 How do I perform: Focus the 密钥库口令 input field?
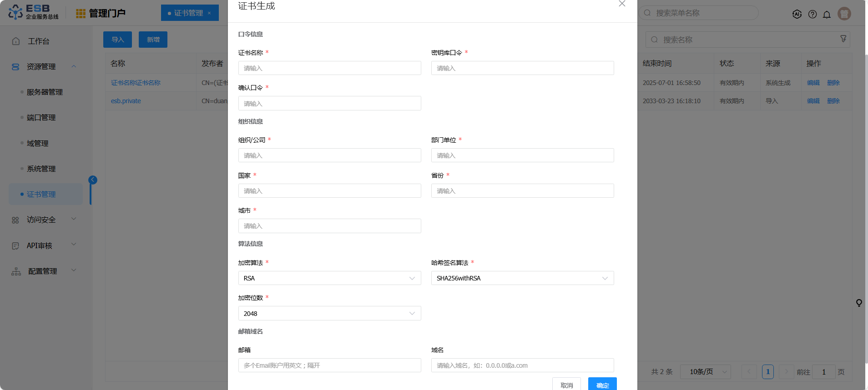[x=522, y=68]
